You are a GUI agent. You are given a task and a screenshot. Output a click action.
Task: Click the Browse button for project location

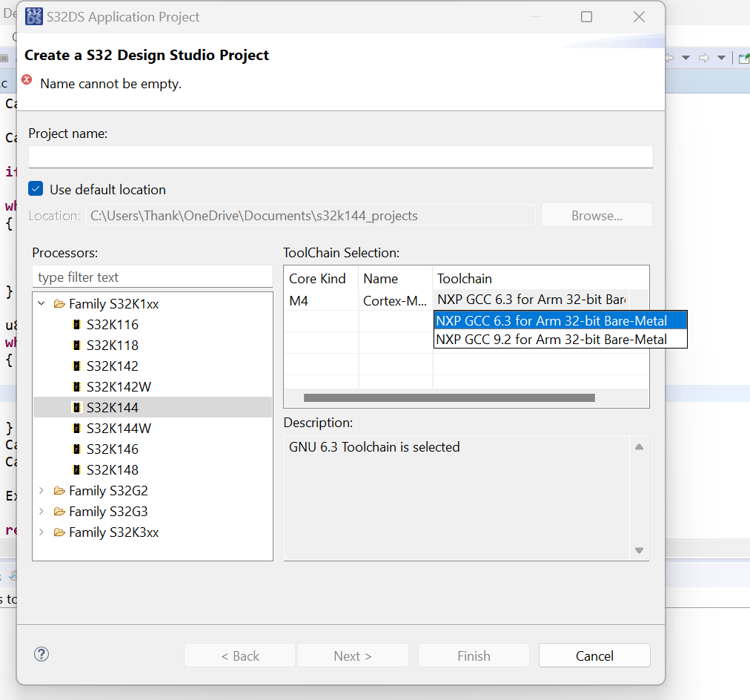pos(597,214)
